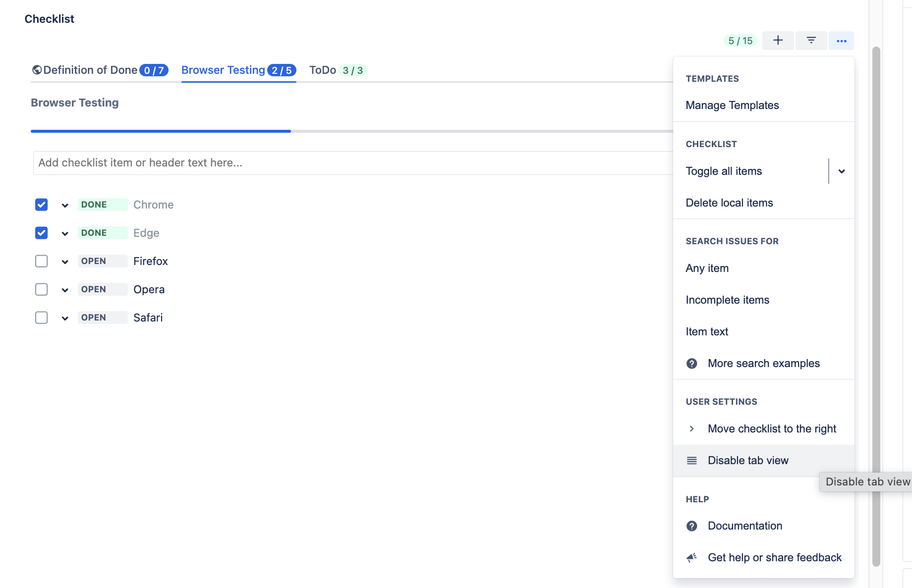The width and height of the screenshot is (912, 588).
Task: Click Get help or share feedback
Action: click(x=763, y=558)
